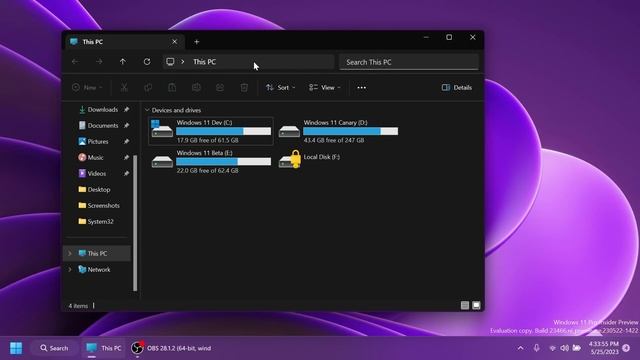Open the New dropdown menu
640x360 pixels.
pos(87,87)
